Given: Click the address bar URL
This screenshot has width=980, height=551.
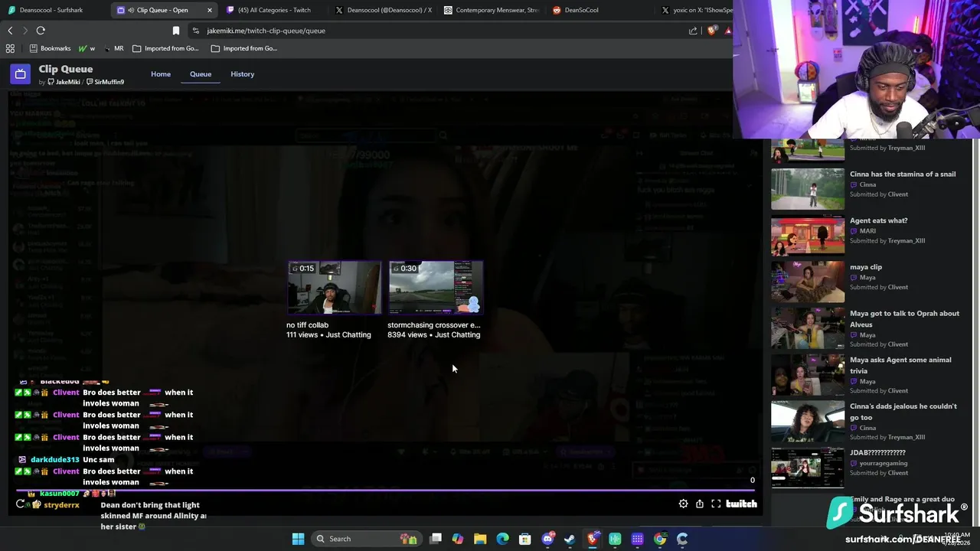Looking at the screenshot, I should pyautogui.click(x=266, y=31).
